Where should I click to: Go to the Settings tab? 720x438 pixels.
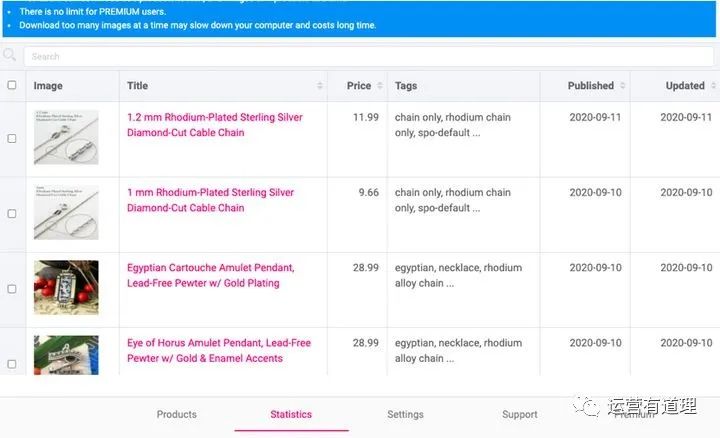click(x=405, y=414)
